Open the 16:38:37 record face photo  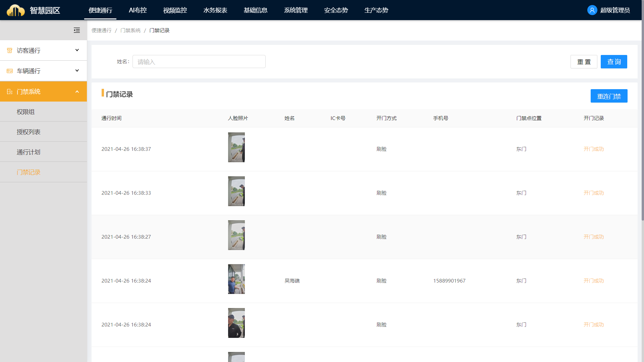click(x=236, y=147)
